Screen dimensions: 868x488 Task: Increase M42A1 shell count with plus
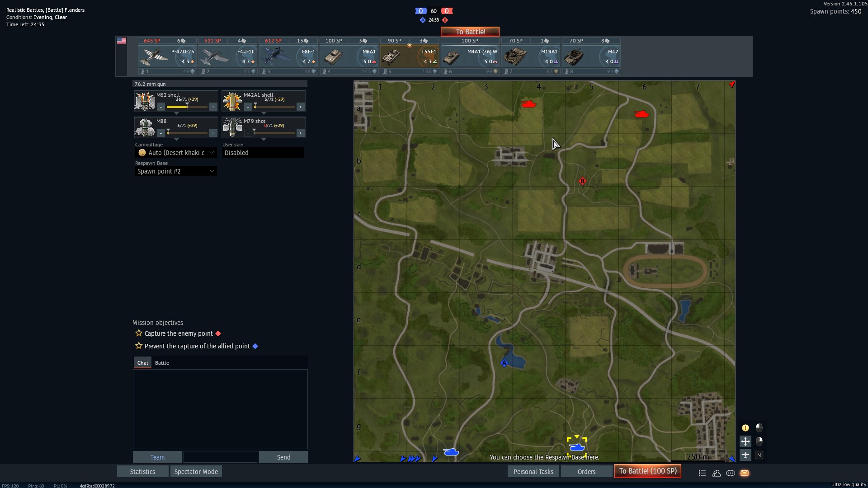coord(300,107)
